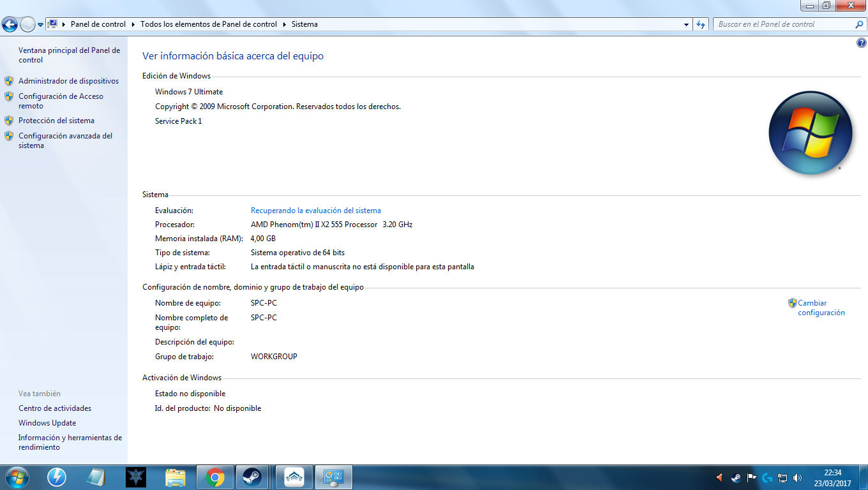
Task: Restore down the window
Action: coord(826,5)
